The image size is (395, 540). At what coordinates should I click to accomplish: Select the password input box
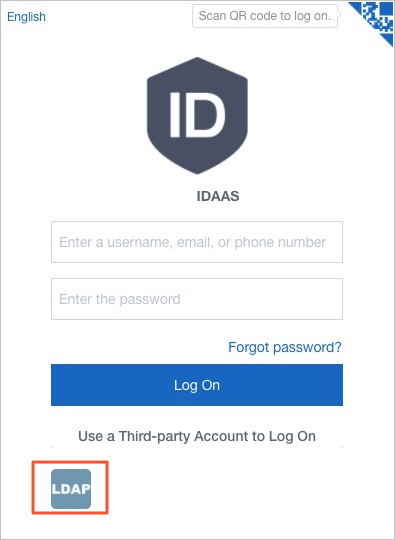197,299
